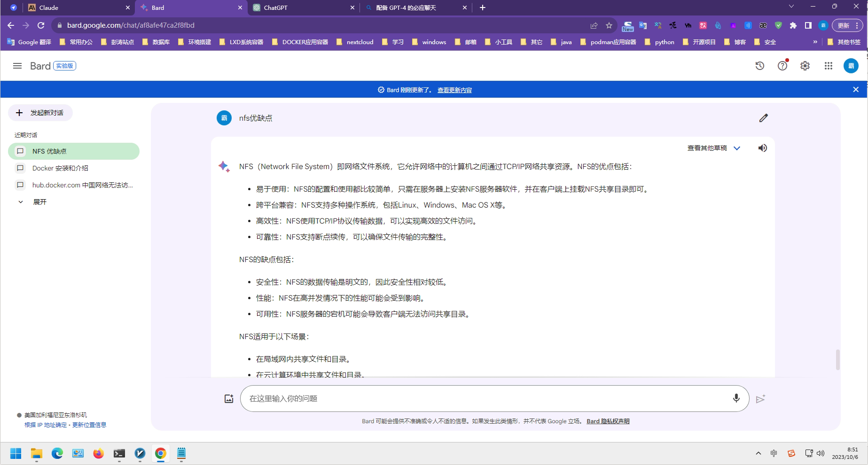Open nextcloud bookmark folder
Viewport: 868px width, 465px height.
355,42
